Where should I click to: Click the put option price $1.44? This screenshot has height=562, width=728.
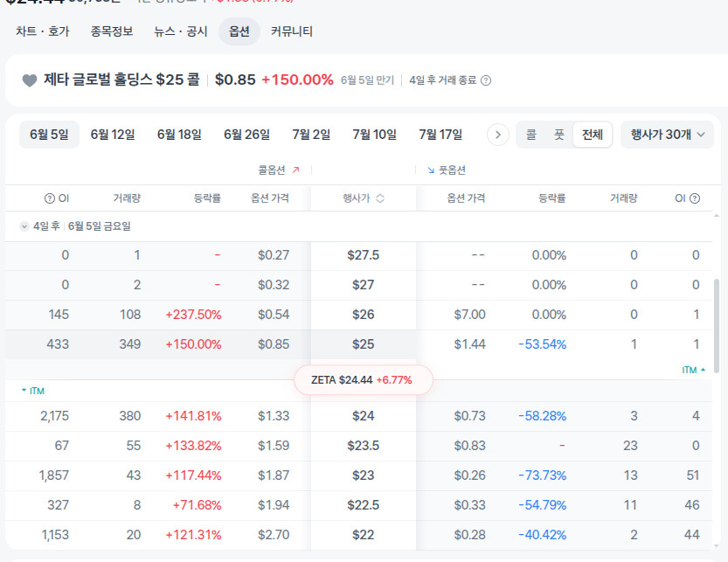469,344
